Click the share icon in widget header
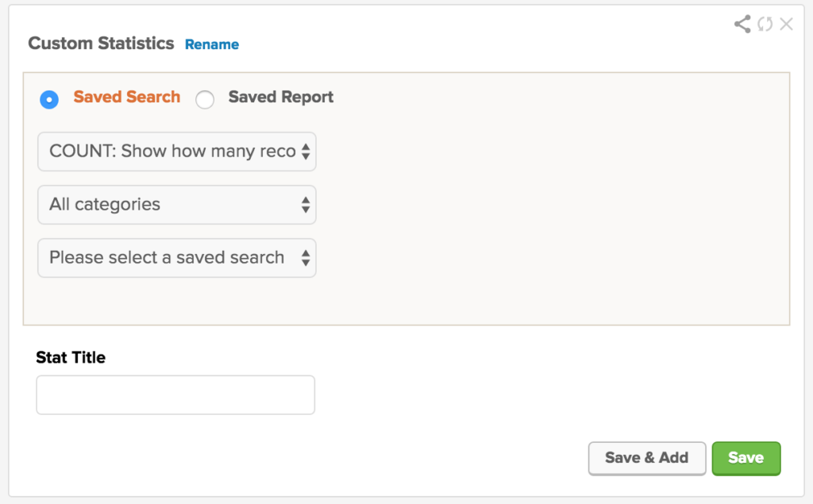The image size is (813, 504). tap(742, 24)
